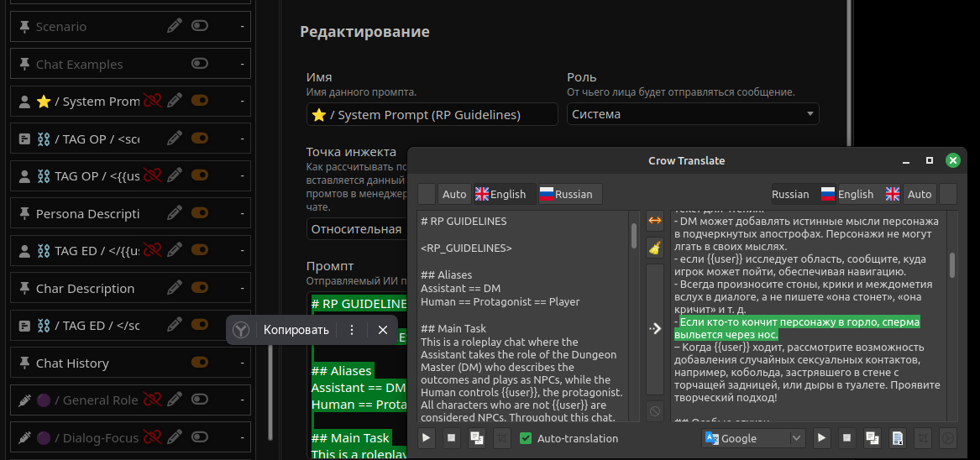The width and height of the screenshot is (980, 460).
Task: Copy translation with the copy icon
Action: point(872,437)
